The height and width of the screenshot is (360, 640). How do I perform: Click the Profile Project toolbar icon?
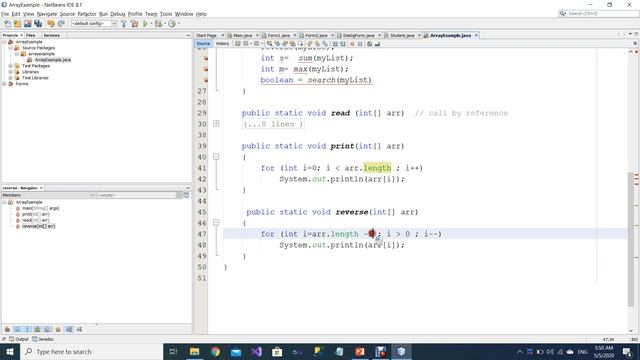point(172,24)
